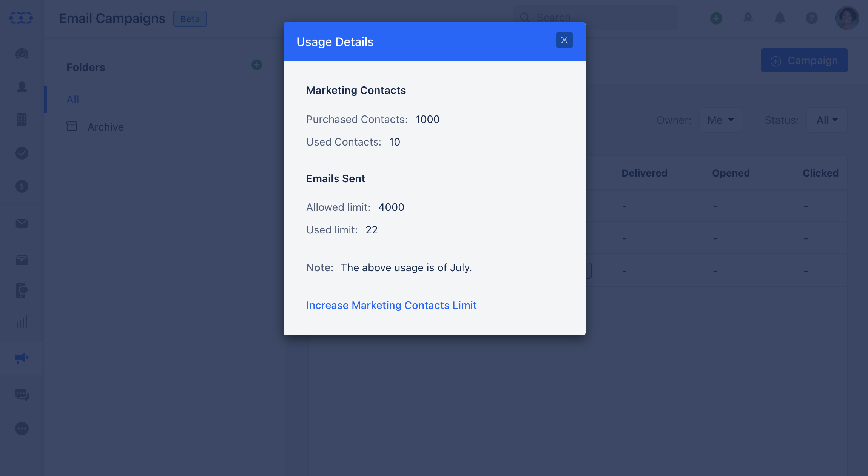Image resolution: width=868 pixels, height=476 pixels.
Task: Open the notifications bell
Action: pyautogui.click(x=780, y=18)
